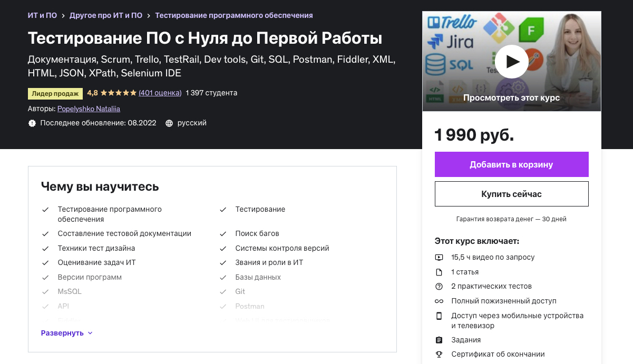The width and height of the screenshot is (633, 364).
Task: Click the 'Добавить в корзину' button
Action: [511, 164]
